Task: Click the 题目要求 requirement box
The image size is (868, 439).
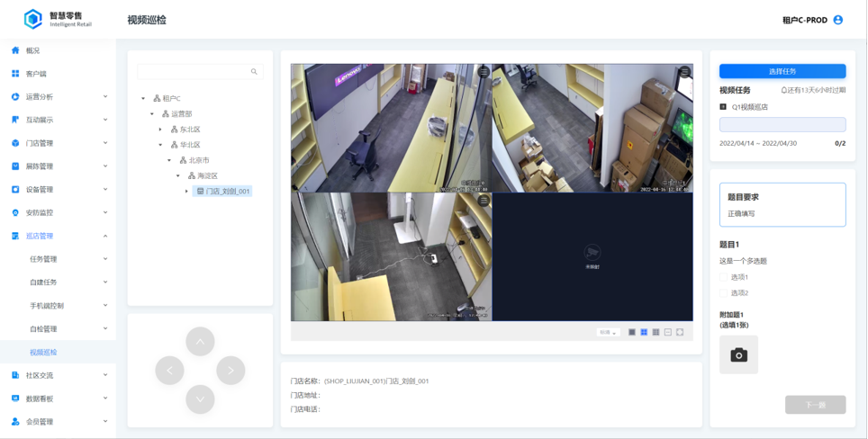Action: click(782, 204)
